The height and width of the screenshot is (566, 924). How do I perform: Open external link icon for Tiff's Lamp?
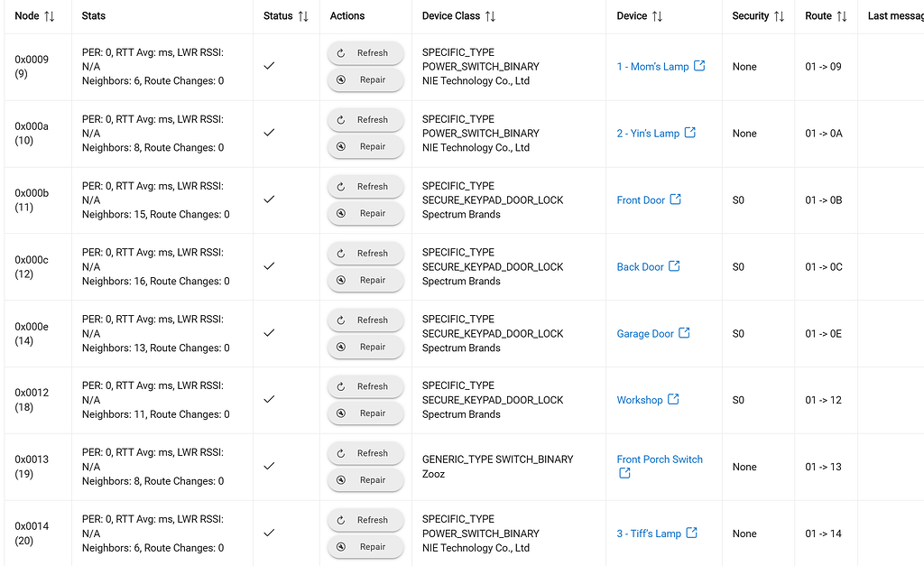[x=691, y=532]
